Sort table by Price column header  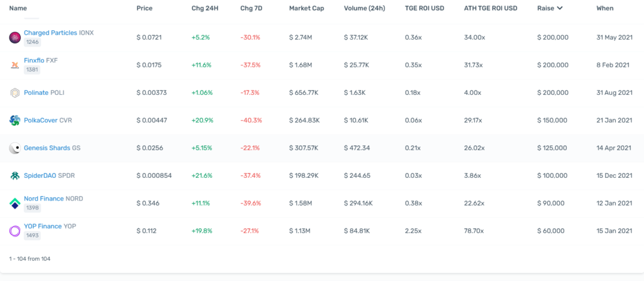[x=145, y=8]
